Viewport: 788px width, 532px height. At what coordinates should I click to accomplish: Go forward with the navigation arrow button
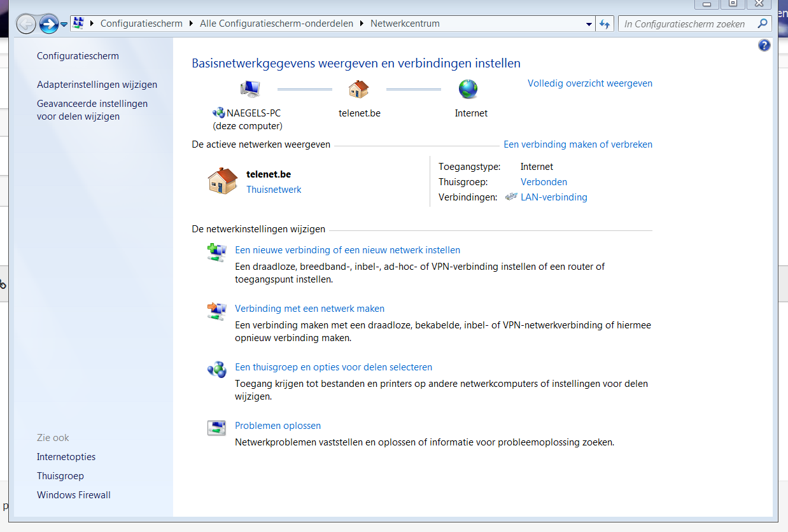coord(48,24)
